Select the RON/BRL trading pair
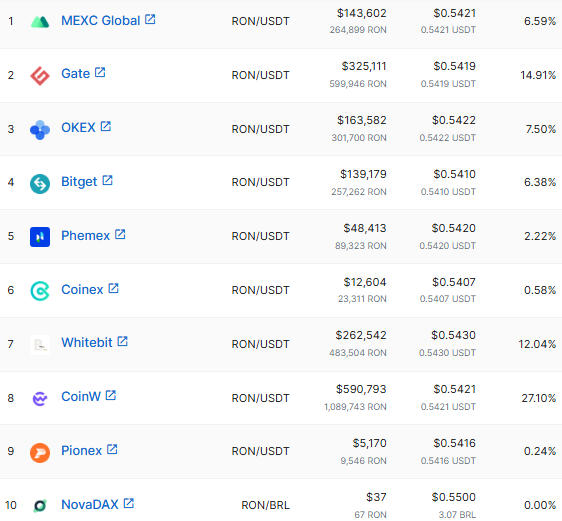The width and height of the screenshot is (562, 521). [x=265, y=505]
